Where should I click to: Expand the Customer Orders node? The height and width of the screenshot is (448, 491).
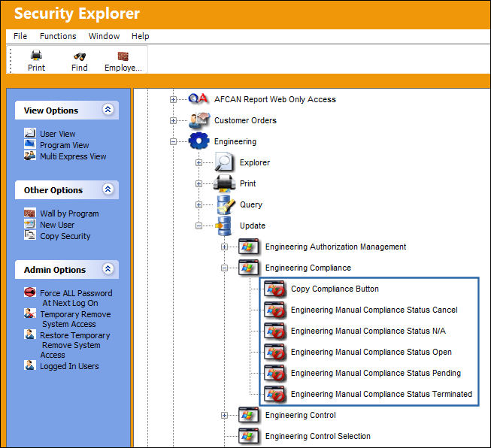tap(173, 120)
